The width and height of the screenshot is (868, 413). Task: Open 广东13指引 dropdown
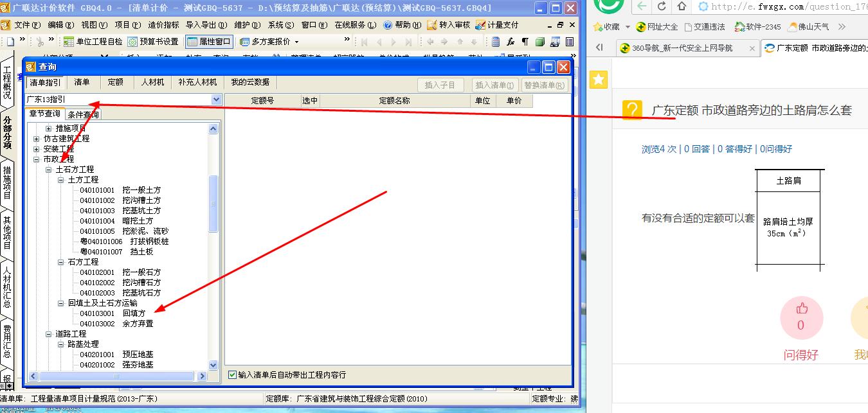(x=216, y=100)
